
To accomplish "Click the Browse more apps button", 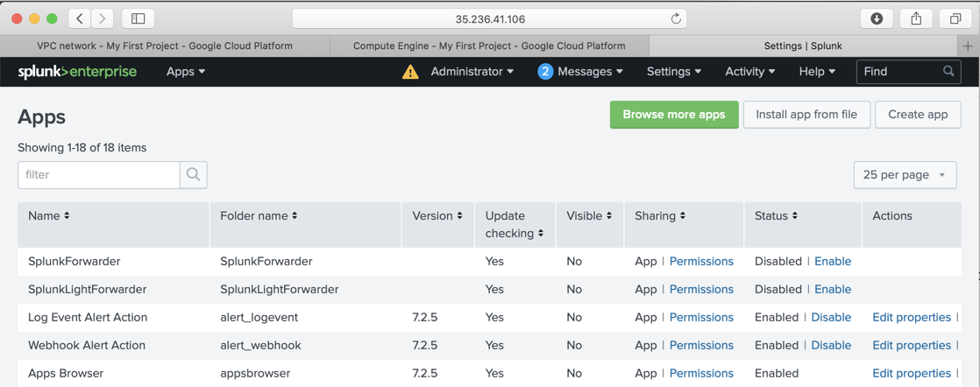I will 673,115.
